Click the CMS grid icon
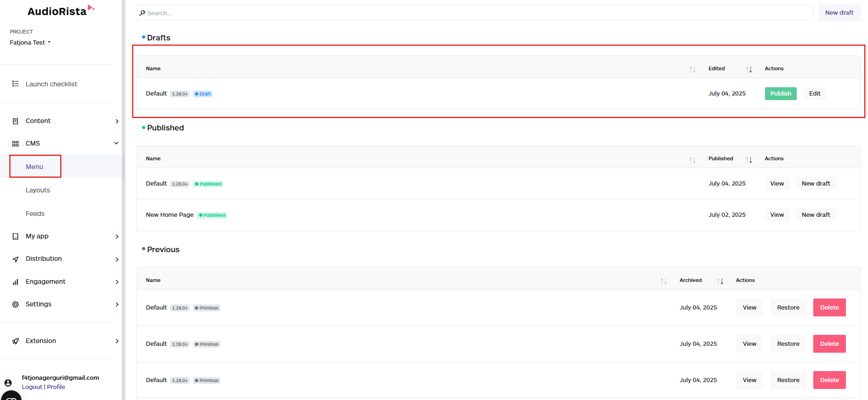 coord(15,144)
